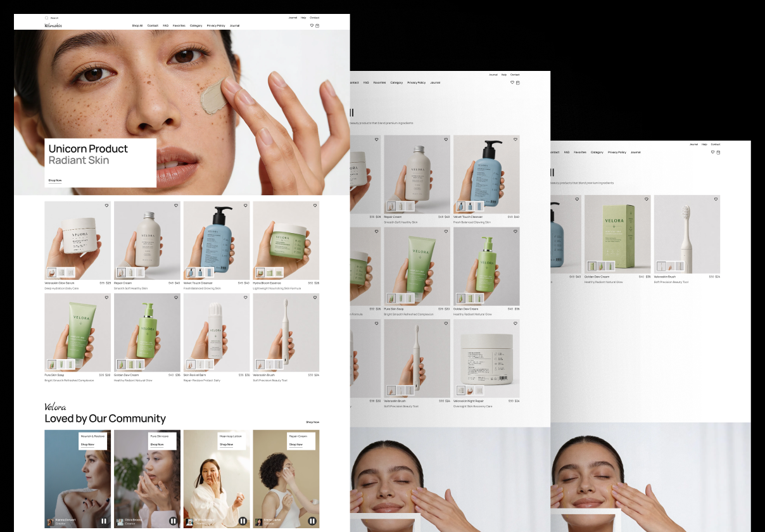Viewport: 765px width, 532px height.
Task: Open the cart icon in the rightmost window header
Action: (x=718, y=152)
